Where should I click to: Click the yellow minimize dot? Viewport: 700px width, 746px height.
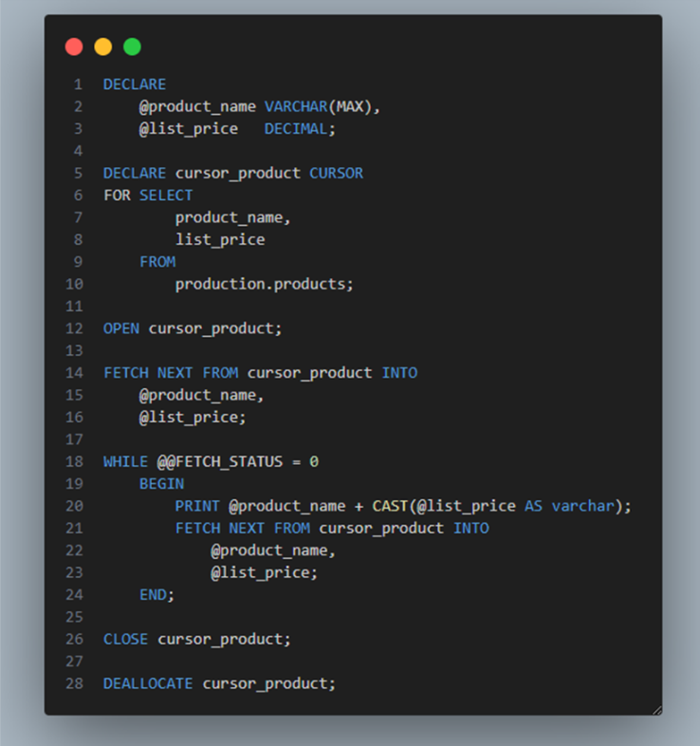coord(102,47)
